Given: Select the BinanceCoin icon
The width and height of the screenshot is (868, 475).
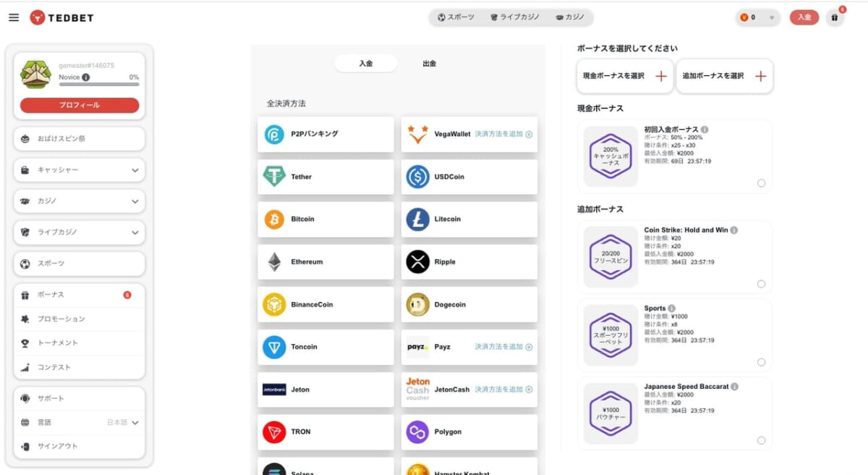Looking at the screenshot, I should click(274, 305).
